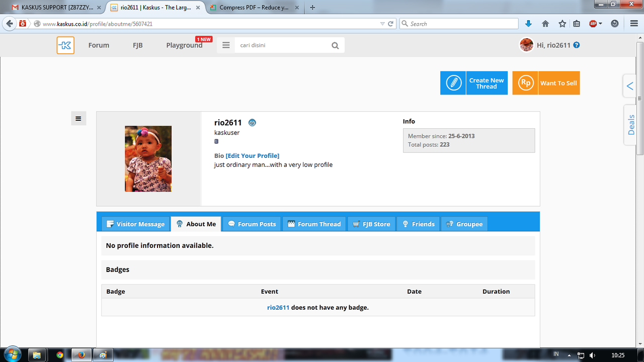
Task: Open the Adblock Plus dropdown arrow
Action: pyautogui.click(x=601, y=24)
